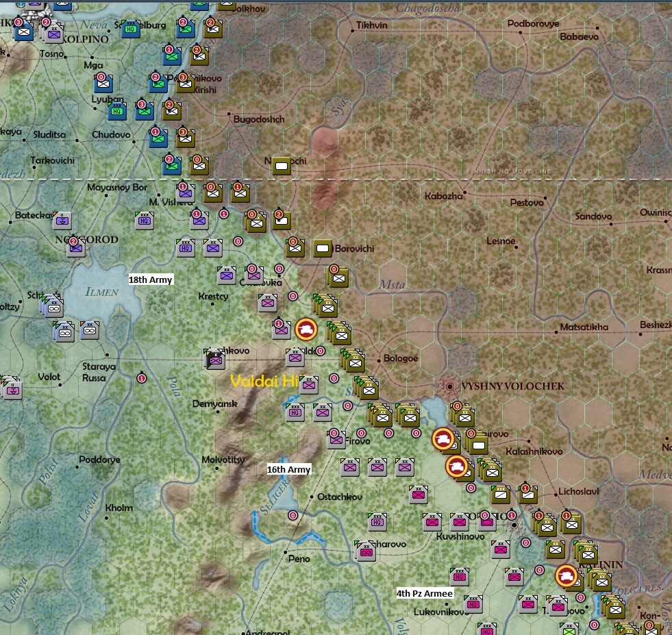Click the Tarkovichi town label
The image size is (672, 635).
tap(52, 160)
